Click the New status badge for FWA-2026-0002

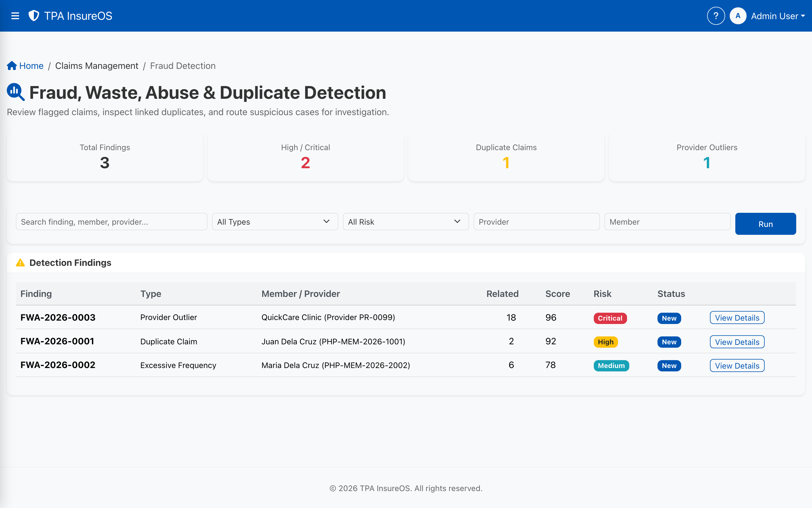point(669,365)
